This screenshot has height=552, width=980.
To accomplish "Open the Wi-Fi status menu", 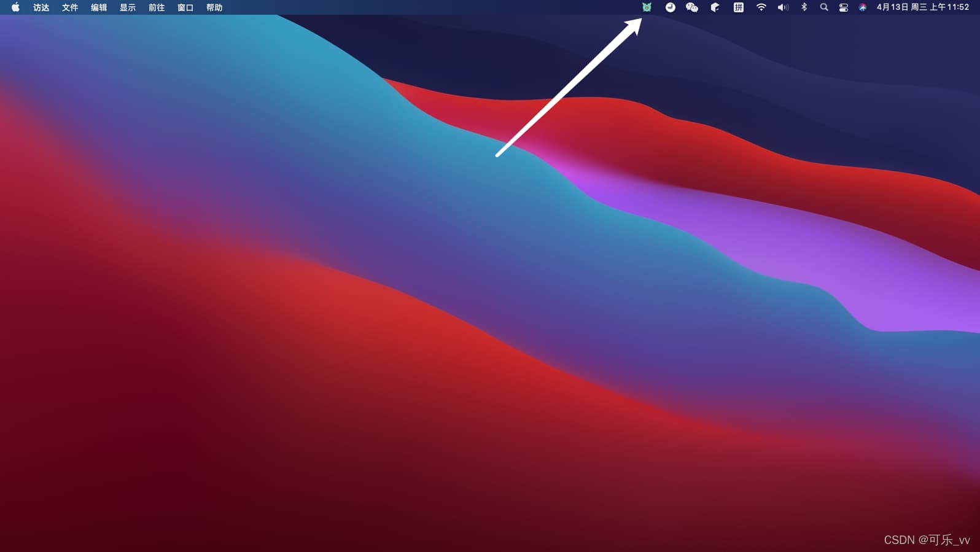I will [761, 7].
